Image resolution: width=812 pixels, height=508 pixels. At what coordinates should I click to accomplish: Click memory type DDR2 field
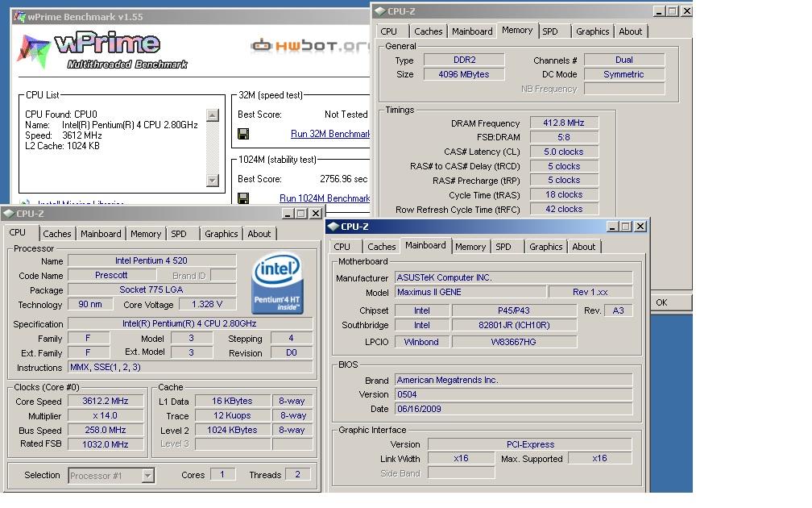[x=464, y=60]
